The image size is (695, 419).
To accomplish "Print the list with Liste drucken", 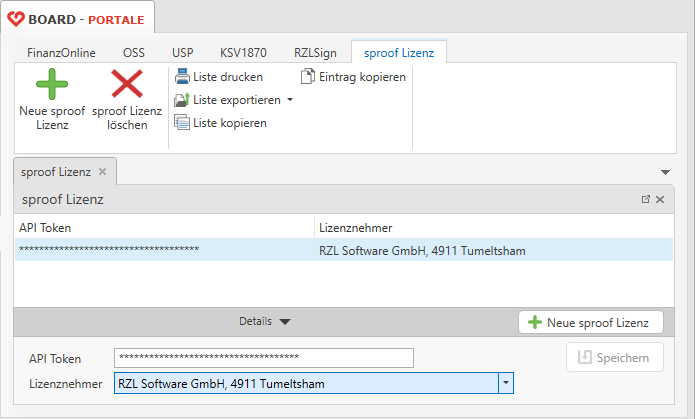I will (x=218, y=77).
